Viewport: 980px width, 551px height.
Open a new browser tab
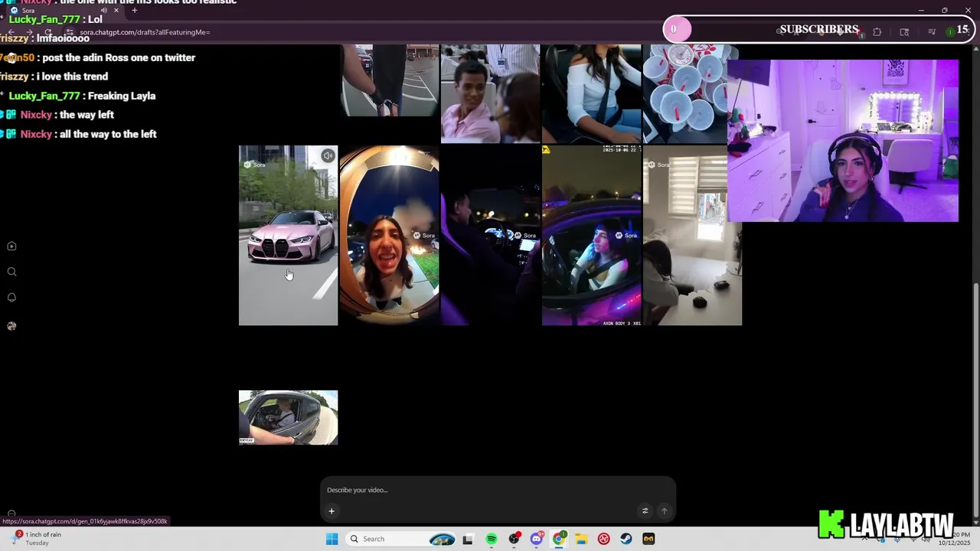(135, 11)
